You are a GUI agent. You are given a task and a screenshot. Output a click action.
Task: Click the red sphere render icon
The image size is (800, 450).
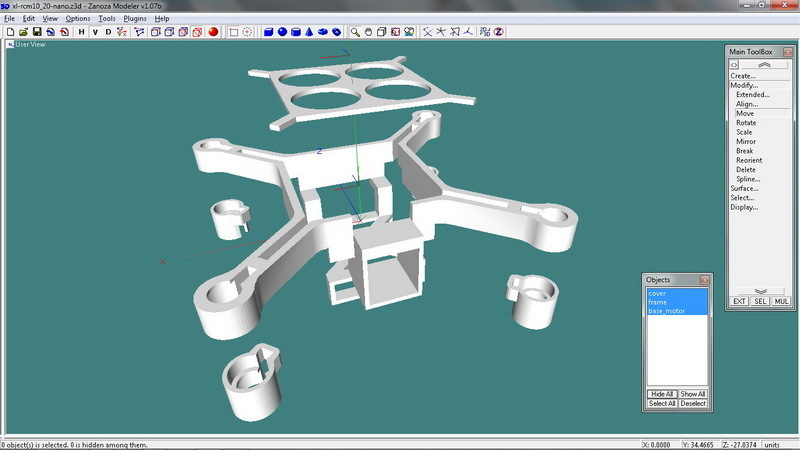click(x=213, y=32)
